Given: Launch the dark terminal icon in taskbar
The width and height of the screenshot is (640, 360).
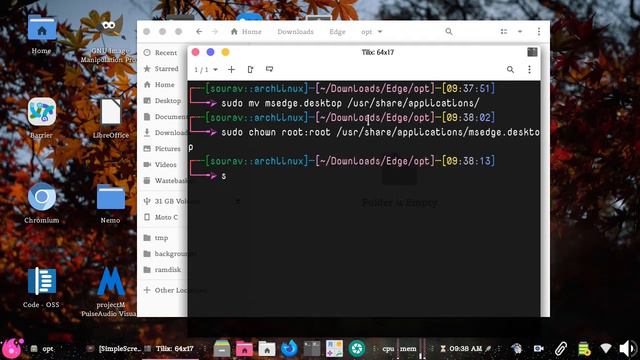Looking at the screenshot, I should [x=312, y=349].
